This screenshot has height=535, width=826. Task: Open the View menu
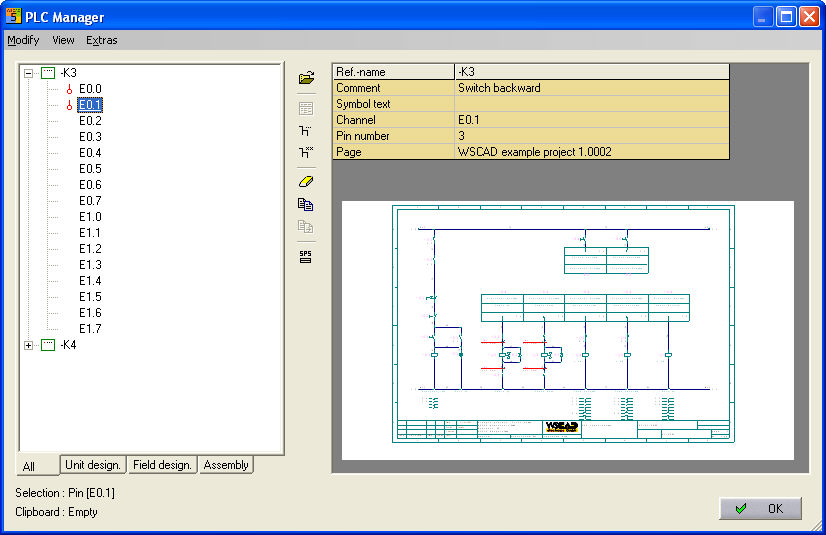63,40
